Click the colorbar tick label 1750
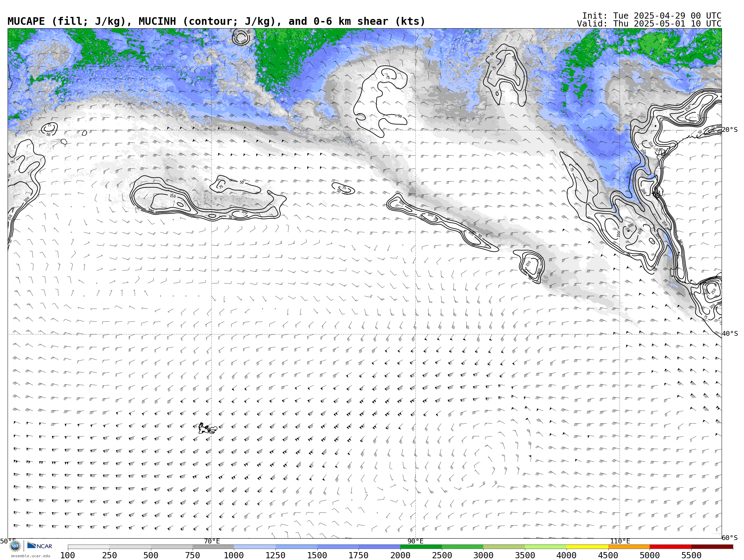 coord(359,556)
